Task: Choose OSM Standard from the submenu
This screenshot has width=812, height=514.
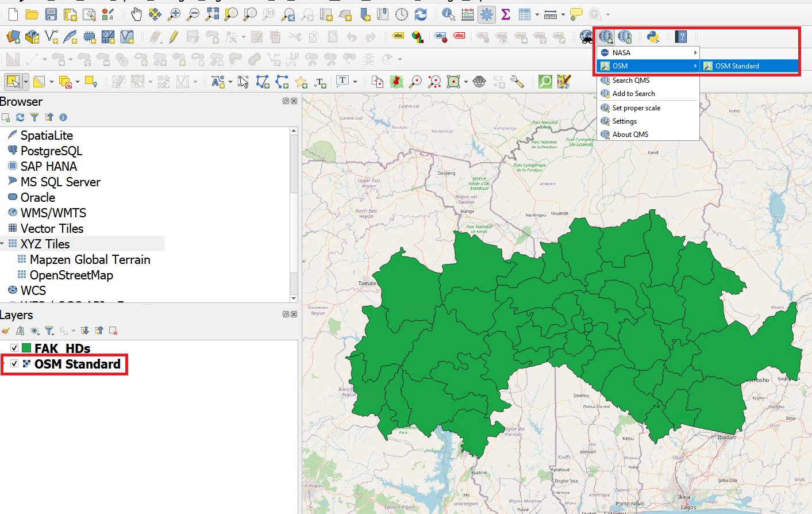Action: pyautogui.click(x=749, y=66)
